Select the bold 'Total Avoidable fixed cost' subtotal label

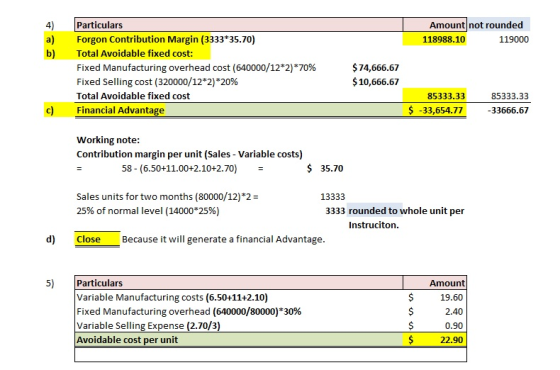[x=133, y=96]
